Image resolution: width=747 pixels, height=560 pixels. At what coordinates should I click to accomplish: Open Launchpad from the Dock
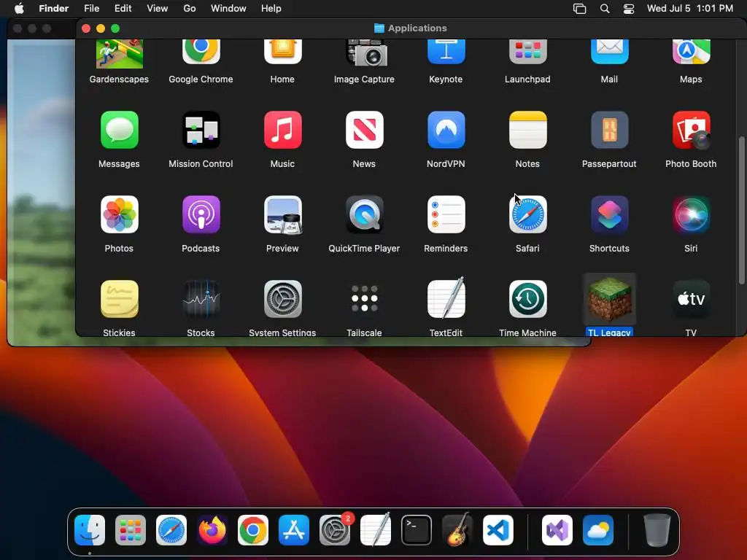point(131,530)
